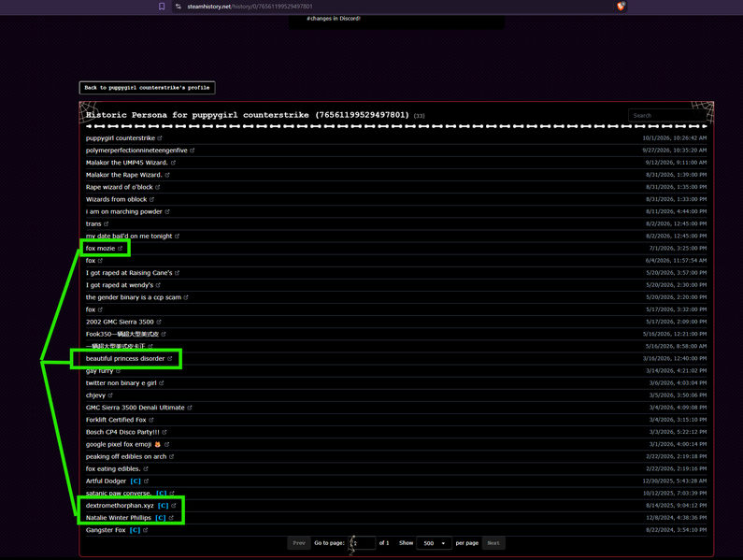This screenshot has width=743, height=560.
Task: Select the puppygirl counterstrike name entry
Action: [x=121, y=138]
